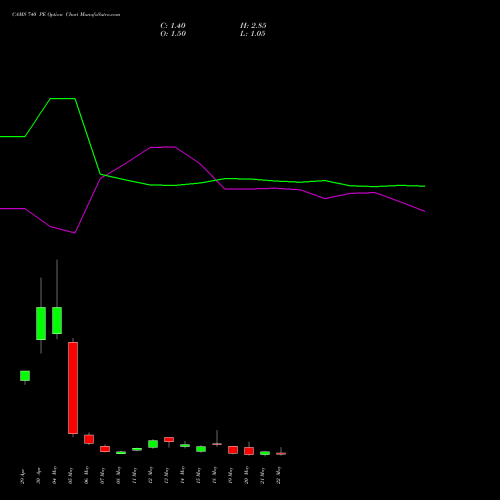Viewport: 500px width, 500px height.
Task: Select the high value 'H: 2.85'
Action: point(253,26)
